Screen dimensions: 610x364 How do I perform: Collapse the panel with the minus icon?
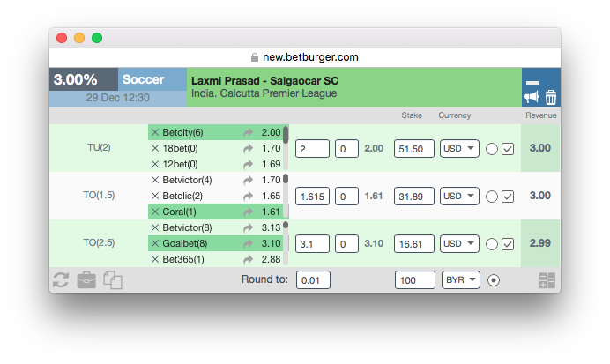(532, 83)
